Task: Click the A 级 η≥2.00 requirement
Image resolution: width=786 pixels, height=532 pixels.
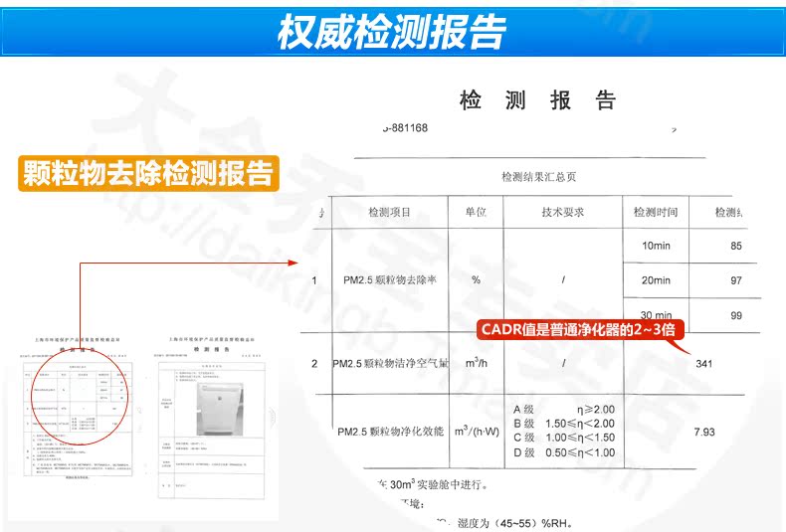Action: [564, 410]
